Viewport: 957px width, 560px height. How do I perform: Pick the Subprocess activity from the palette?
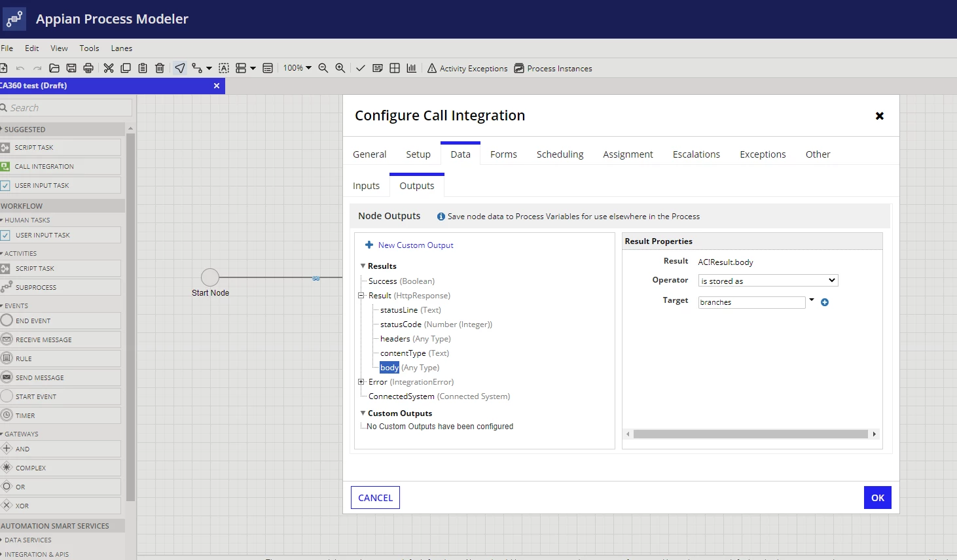[x=60, y=287]
